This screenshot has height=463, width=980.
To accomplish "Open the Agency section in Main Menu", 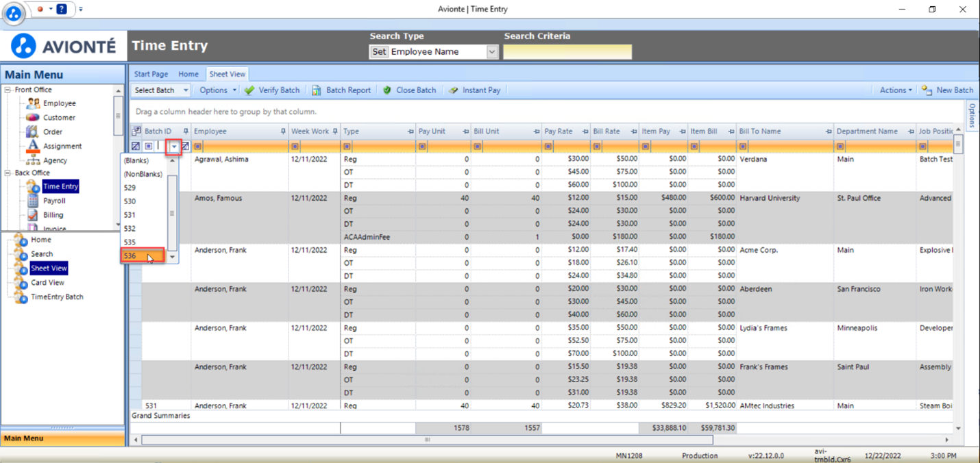I will pos(55,161).
